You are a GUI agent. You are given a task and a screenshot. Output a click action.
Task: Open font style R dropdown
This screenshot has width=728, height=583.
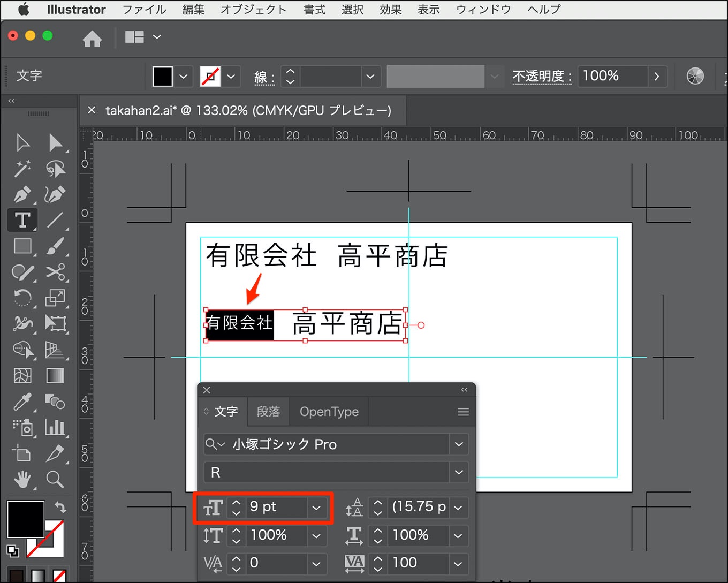coord(459,473)
